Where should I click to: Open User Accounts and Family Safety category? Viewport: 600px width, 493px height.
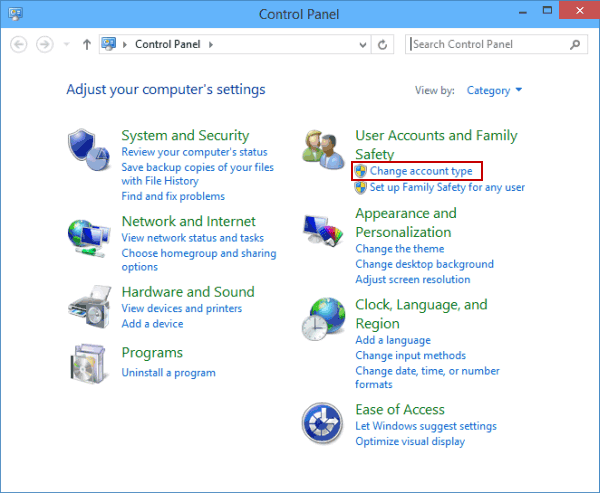436,145
